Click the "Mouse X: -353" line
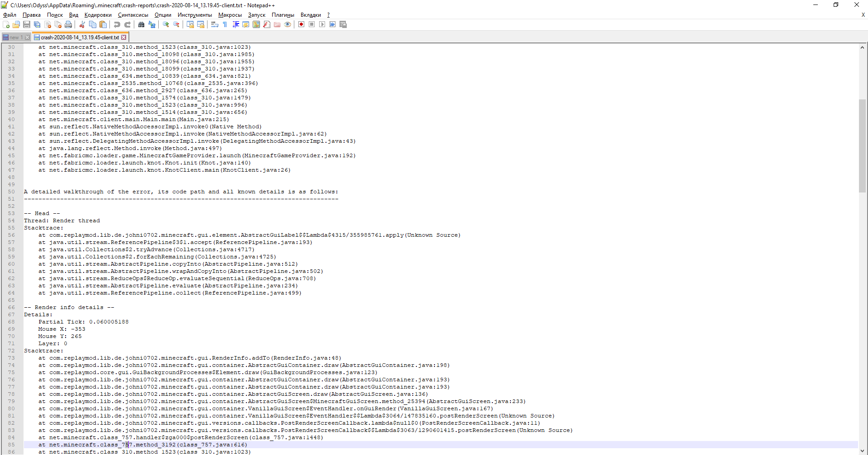This screenshot has height=455, width=868. point(62,329)
